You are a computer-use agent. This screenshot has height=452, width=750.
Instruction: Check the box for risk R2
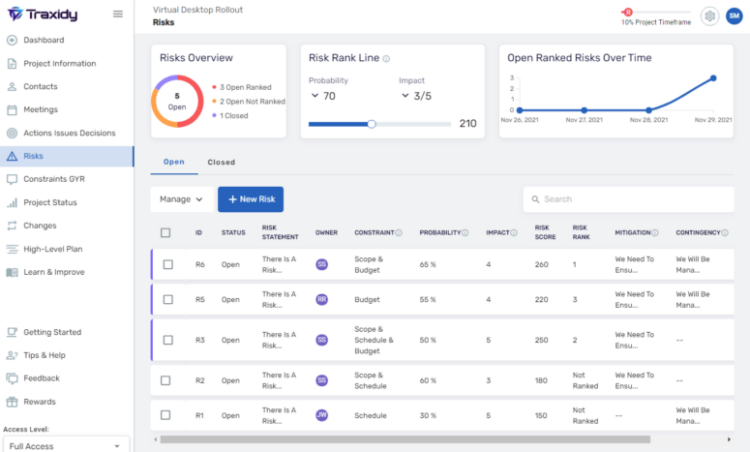(165, 381)
